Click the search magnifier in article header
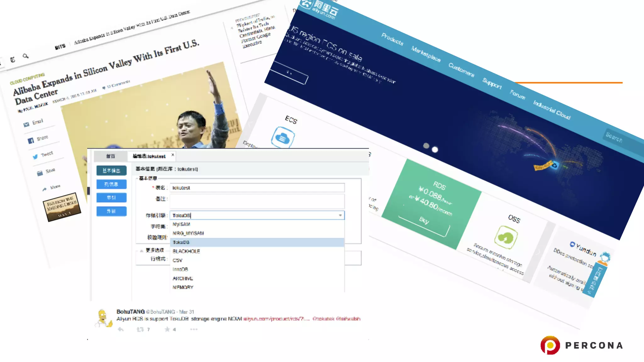This screenshot has width=644, height=362. (x=25, y=56)
